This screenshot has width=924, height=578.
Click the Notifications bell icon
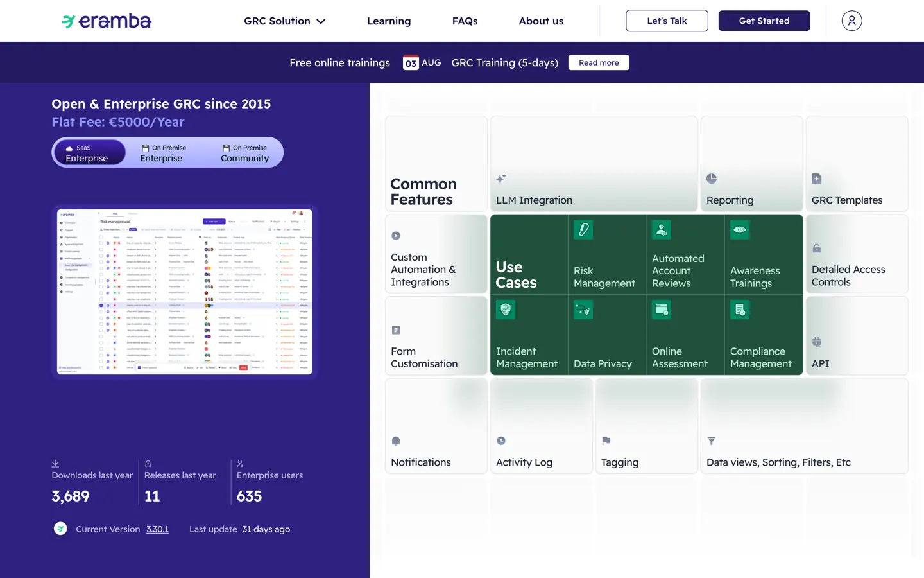pos(396,441)
